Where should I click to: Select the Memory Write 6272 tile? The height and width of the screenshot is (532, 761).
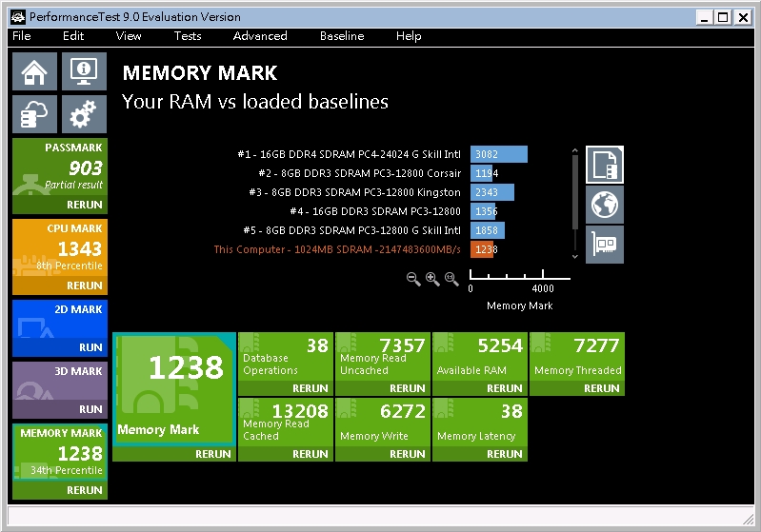(x=383, y=423)
